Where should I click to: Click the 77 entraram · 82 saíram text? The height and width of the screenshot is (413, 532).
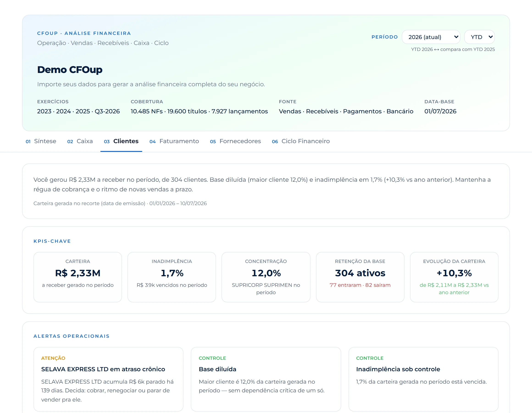(360, 285)
